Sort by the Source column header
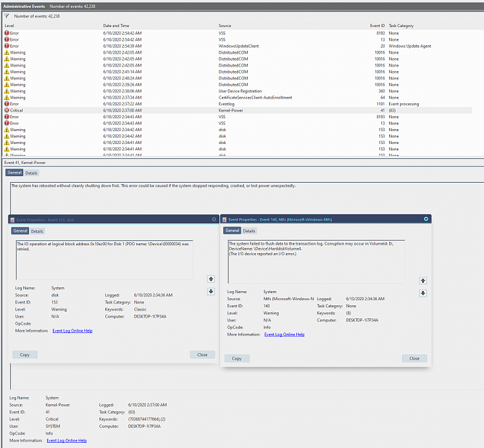Viewport: 484px width, 448px height. 225,26
